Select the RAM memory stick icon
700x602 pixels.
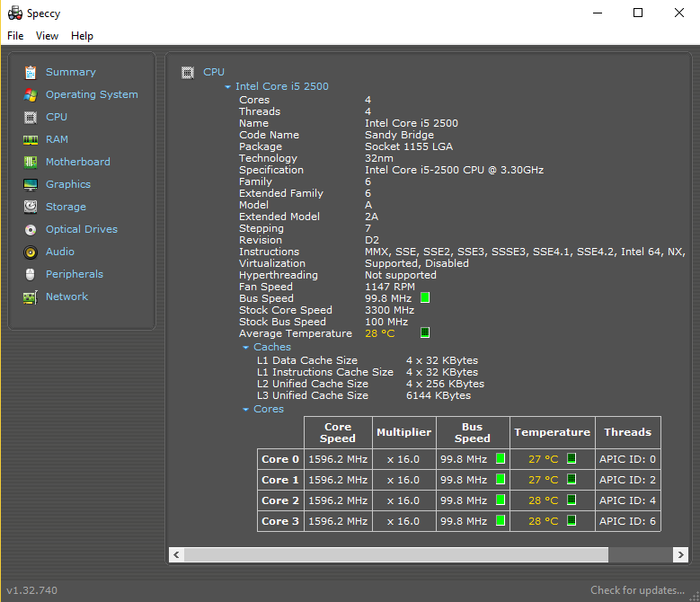pos(31,139)
